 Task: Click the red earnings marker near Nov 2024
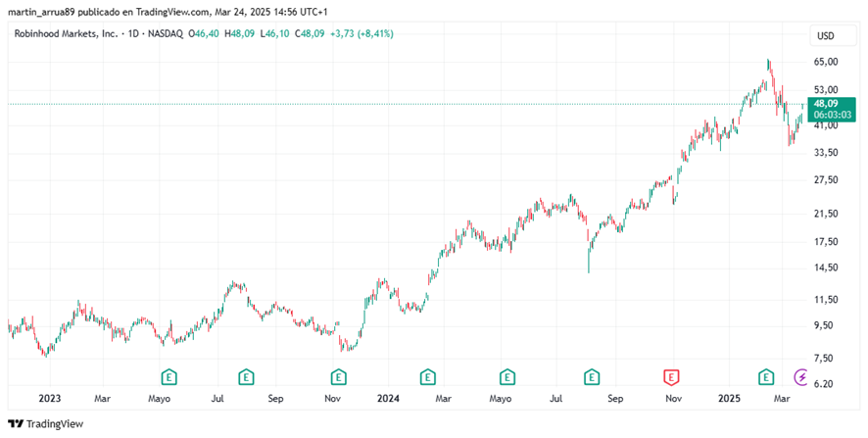click(672, 376)
